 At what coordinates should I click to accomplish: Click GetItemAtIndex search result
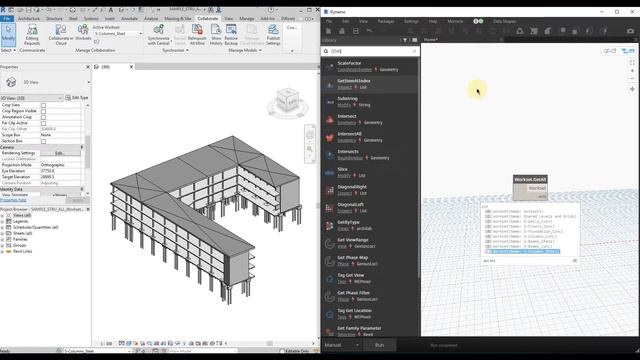tap(369, 84)
